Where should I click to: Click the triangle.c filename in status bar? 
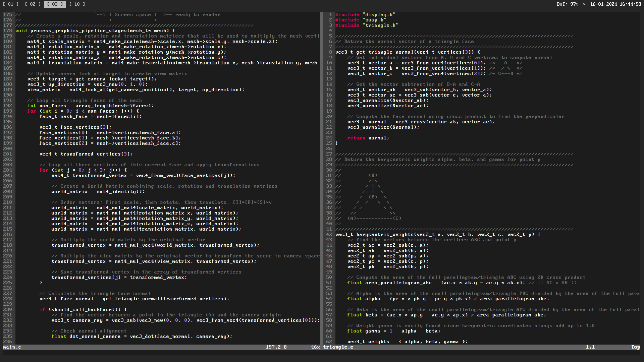(x=338, y=347)
